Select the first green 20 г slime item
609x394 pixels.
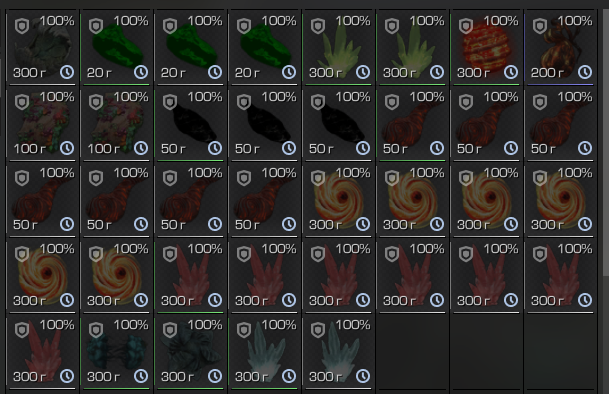(x=117, y=47)
